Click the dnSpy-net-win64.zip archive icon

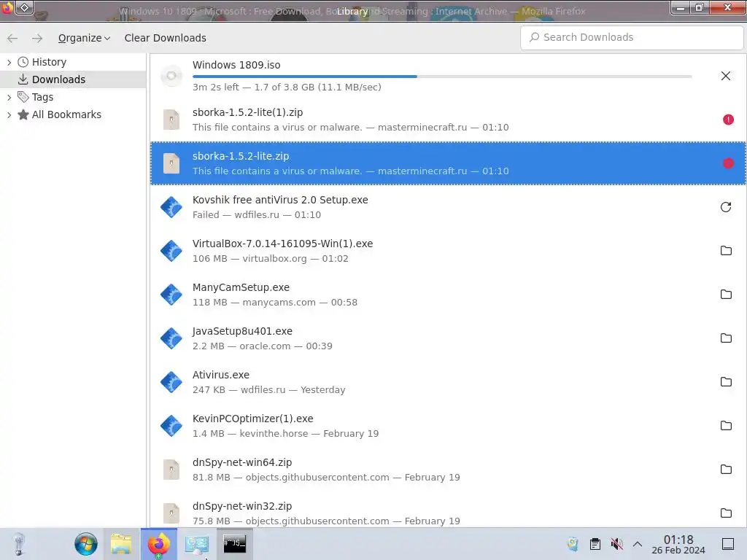click(171, 470)
